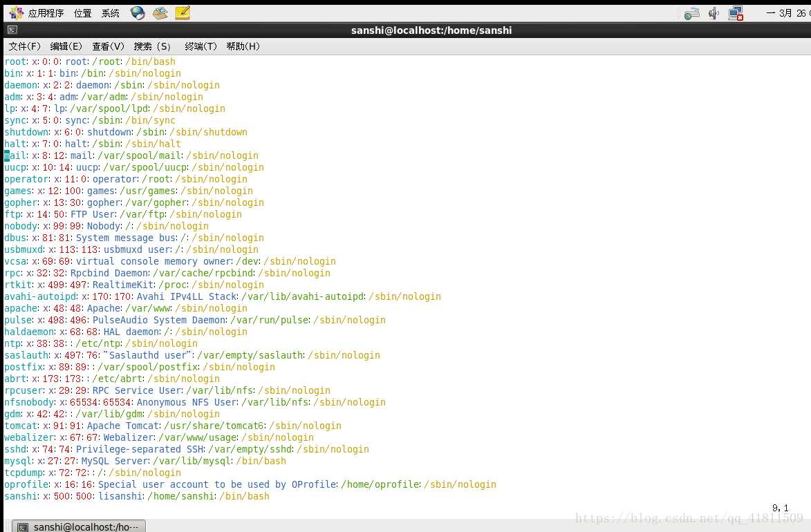Click the gopher line username
The height and width of the screenshot is (532, 811).
pos(21,202)
